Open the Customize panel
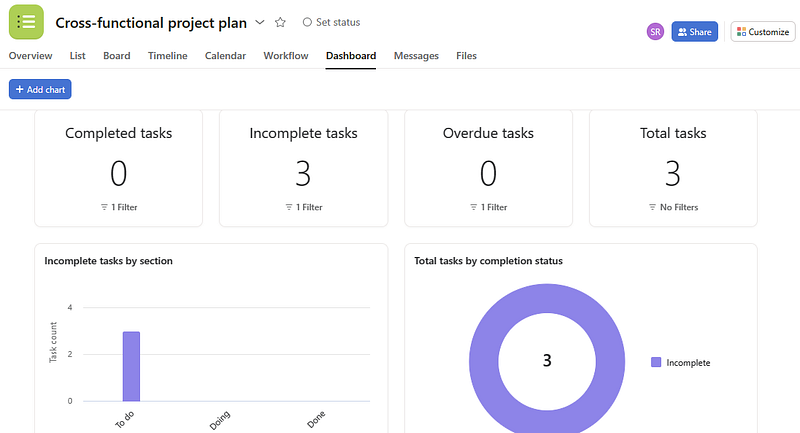800x433 pixels. pos(762,32)
